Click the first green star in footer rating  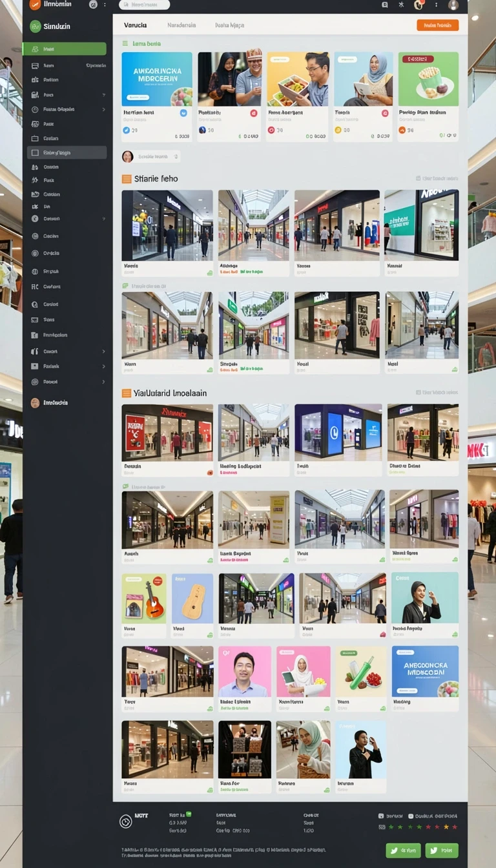391,827
